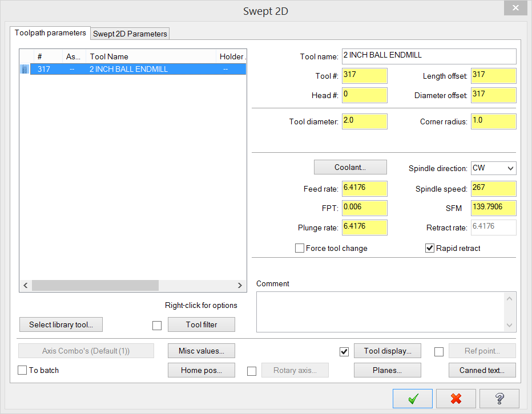Select the 2 INCH BALL ENDMILL row
The image size is (532, 414).
pyautogui.click(x=138, y=69)
